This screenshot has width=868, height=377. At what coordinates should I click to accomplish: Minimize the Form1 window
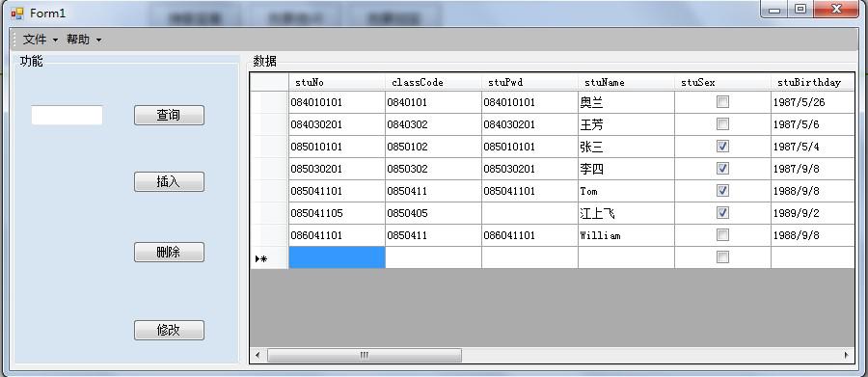pos(774,10)
